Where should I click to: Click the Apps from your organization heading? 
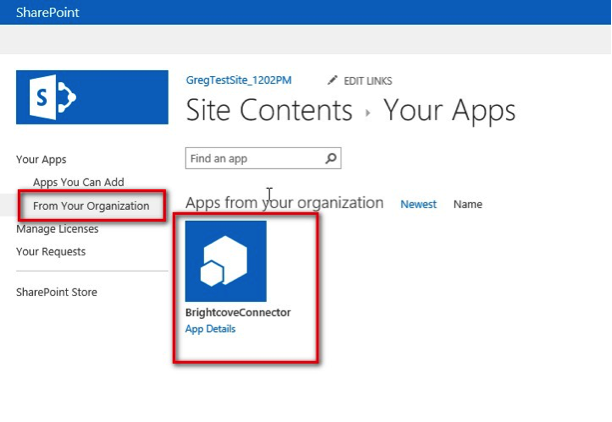tap(284, 203)
